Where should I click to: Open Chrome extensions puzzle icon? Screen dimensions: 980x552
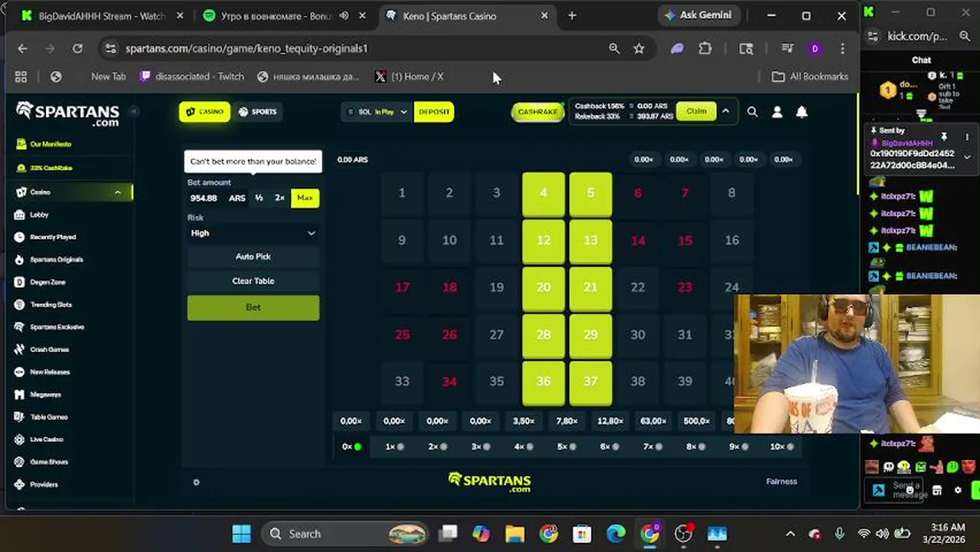(705, 48)
